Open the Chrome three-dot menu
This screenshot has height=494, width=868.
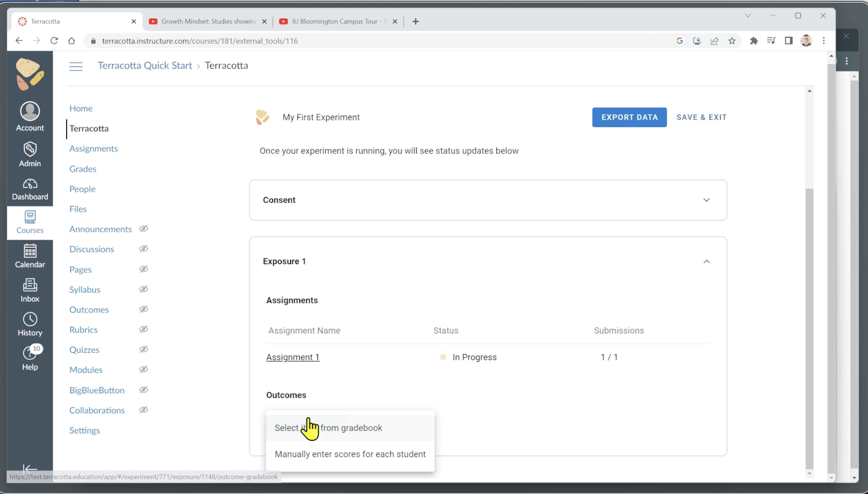click(x=824, y=41)
